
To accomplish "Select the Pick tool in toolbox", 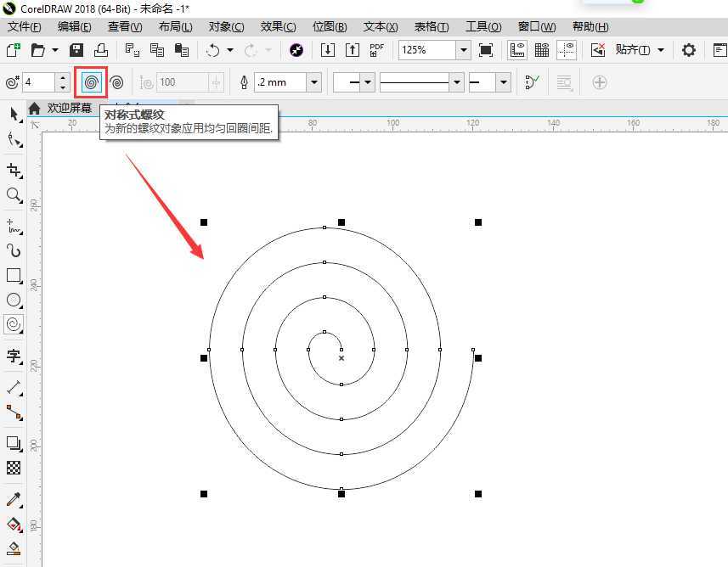I will pyautogui.click(x=14, y=114).
